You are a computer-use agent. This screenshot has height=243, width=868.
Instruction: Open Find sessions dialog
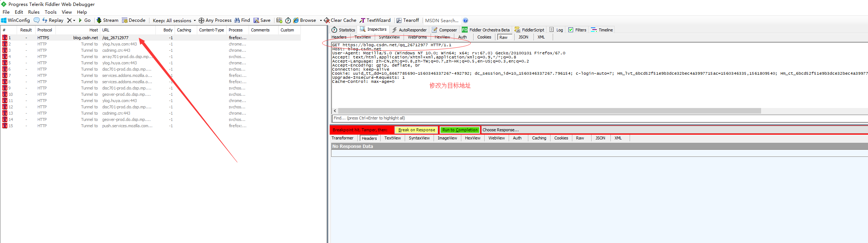(242, 20)
